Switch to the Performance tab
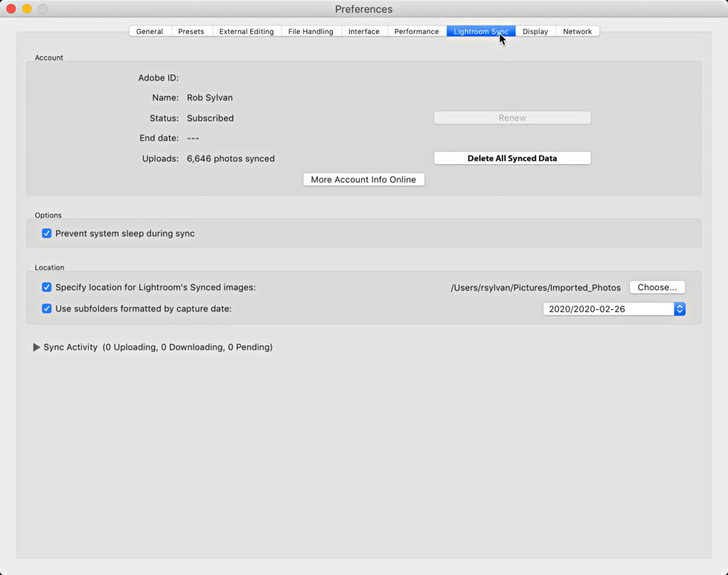This screenshot has height=575, width=728. click(417, 31)
